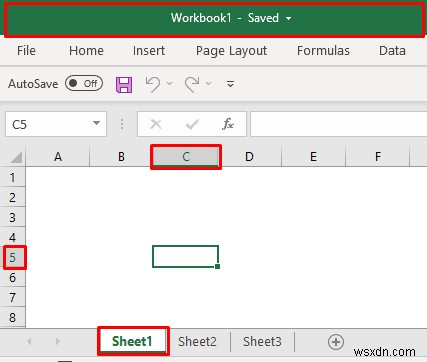Switch to the Sheet3 tab
427x362 pixels.
point(262,342)
